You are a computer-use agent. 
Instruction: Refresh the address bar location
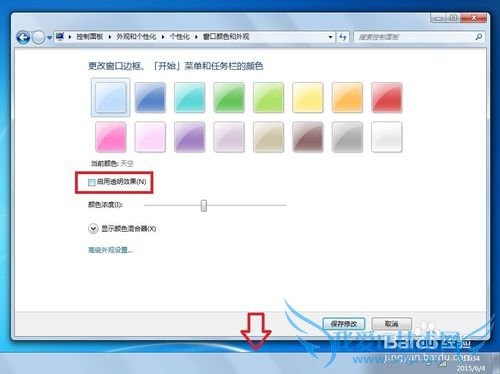tap(342, 37)
